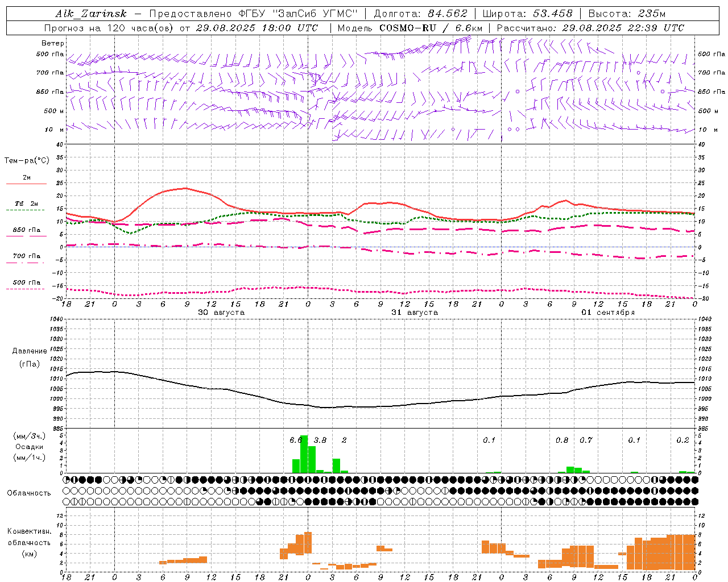Click the Конвективн. panel label

coord(30,531)
